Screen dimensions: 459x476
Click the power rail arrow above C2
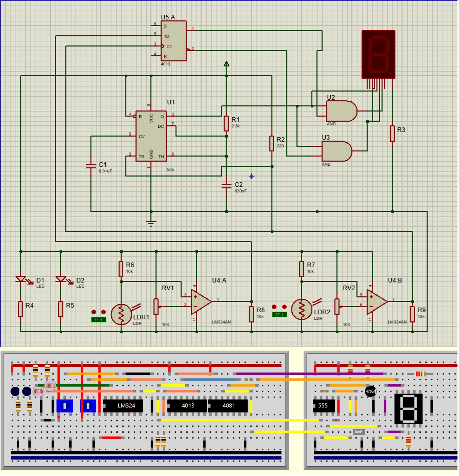[x=226, y=64]
